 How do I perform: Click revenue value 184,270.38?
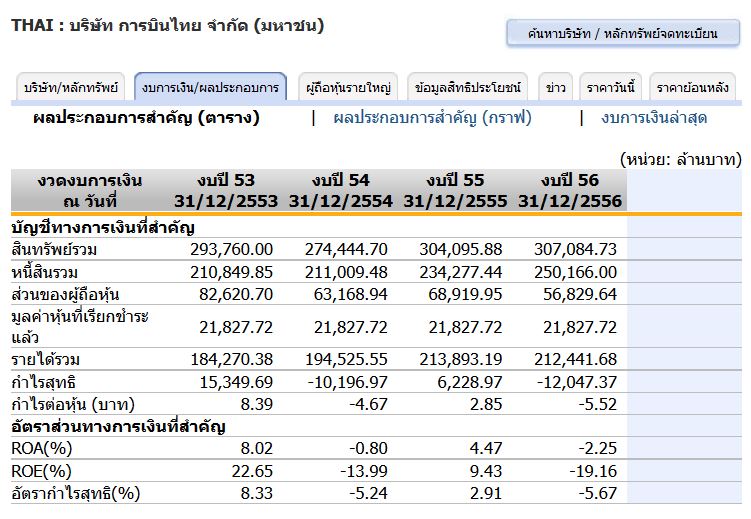(x=231, y=359)
